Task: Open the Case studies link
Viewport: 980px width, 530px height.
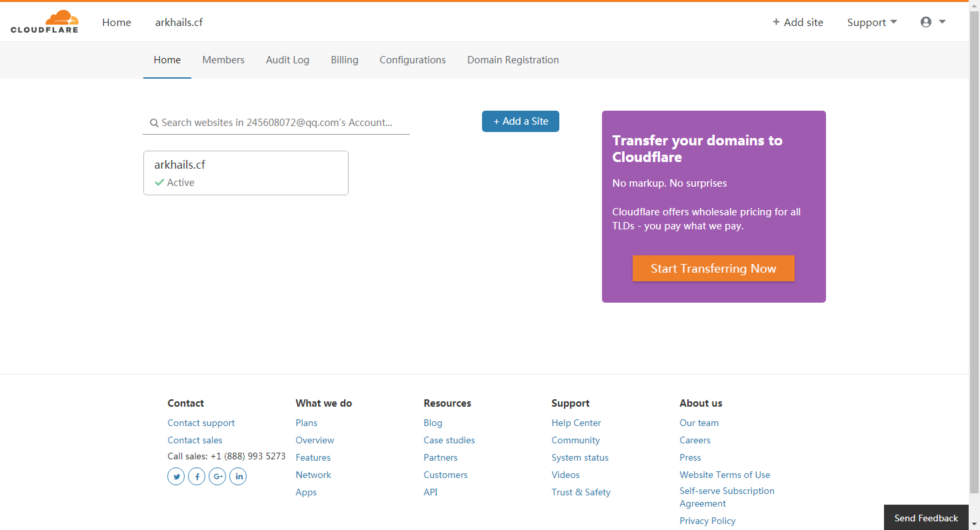Action: 449,440
